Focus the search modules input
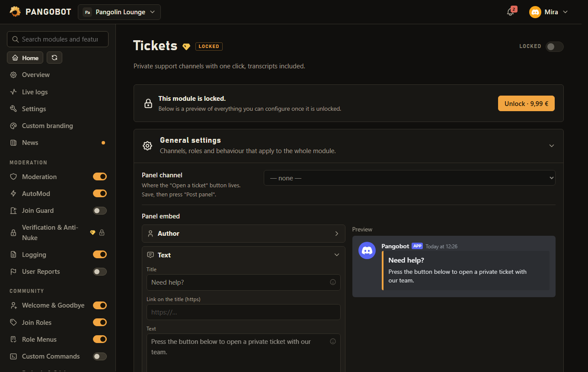Viewport: 588px width, 372px height. [x=58, y=39]
